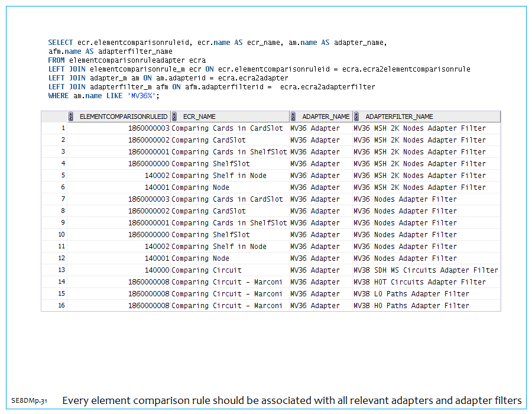Select the 'MV38 SDH MS Circuits Adapter Filter' cell
532x414 pixels.
pos(426,270)
